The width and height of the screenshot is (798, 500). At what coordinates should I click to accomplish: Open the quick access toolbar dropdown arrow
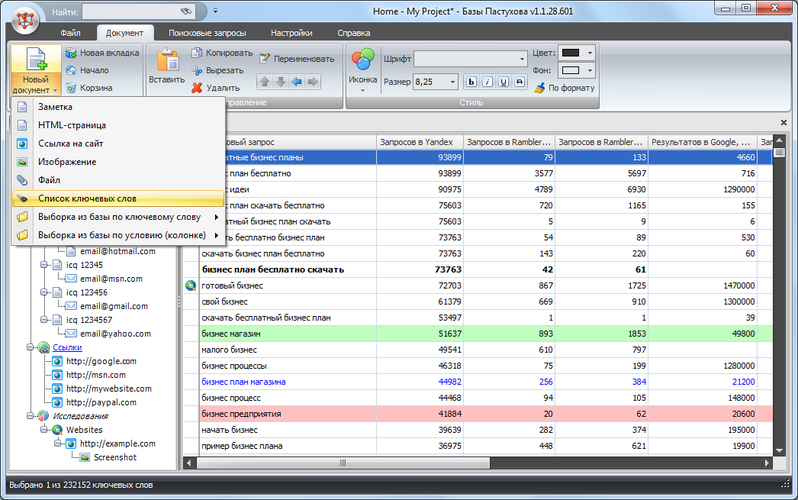pos(215,11)
